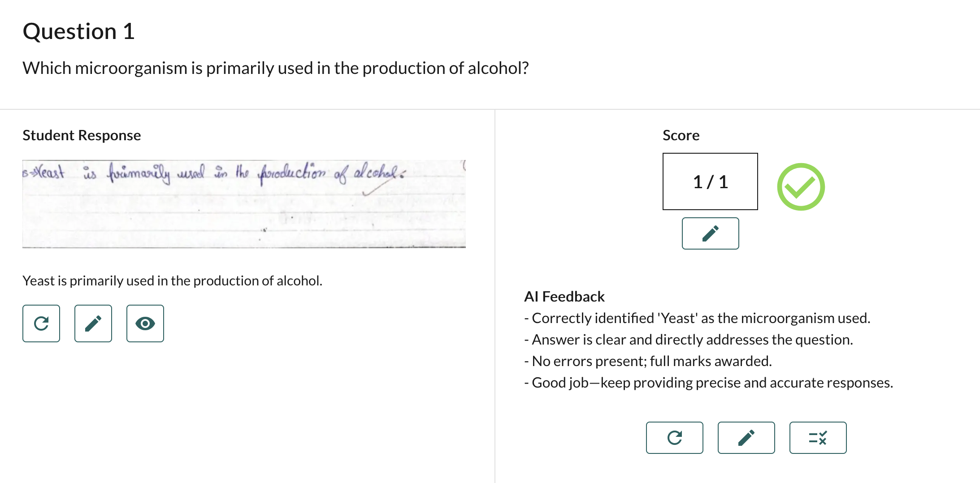Open the handwritten answer thumbnail
The height and width of the screenshot is (483, 980).
244,203
